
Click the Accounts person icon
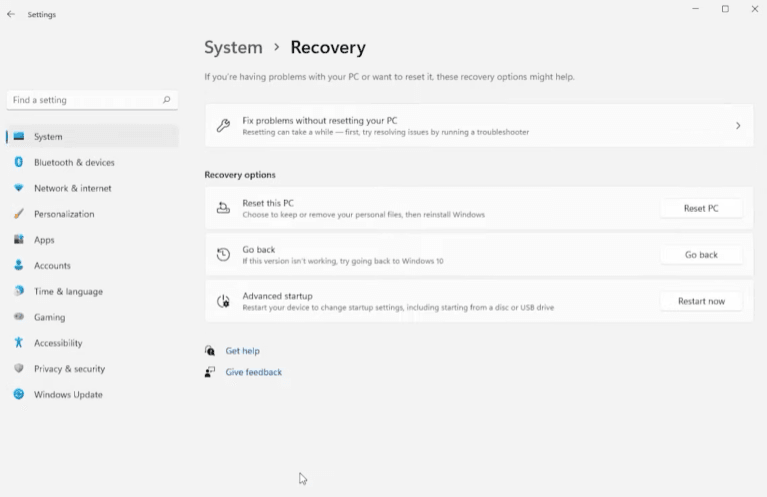click(x=19, y=265)
